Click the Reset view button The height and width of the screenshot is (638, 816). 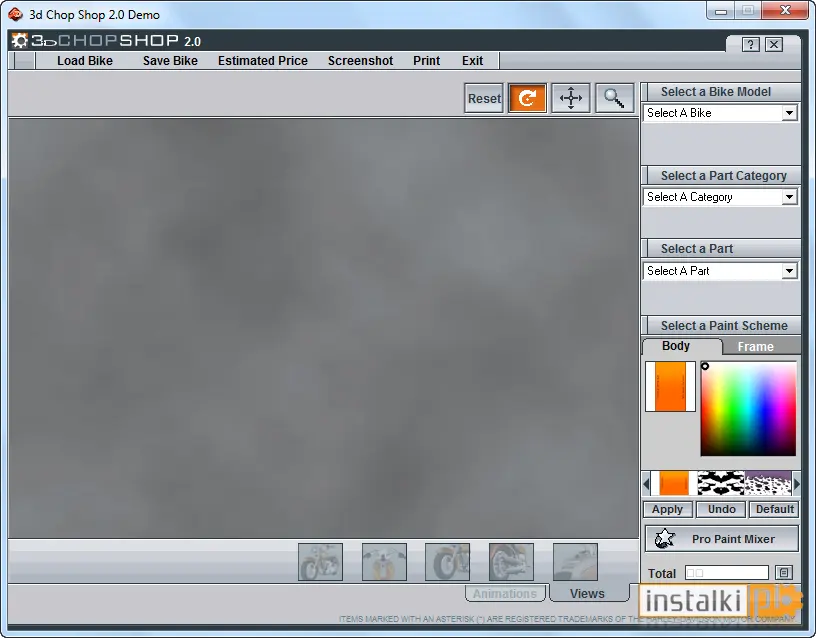(x=484, y=98)
